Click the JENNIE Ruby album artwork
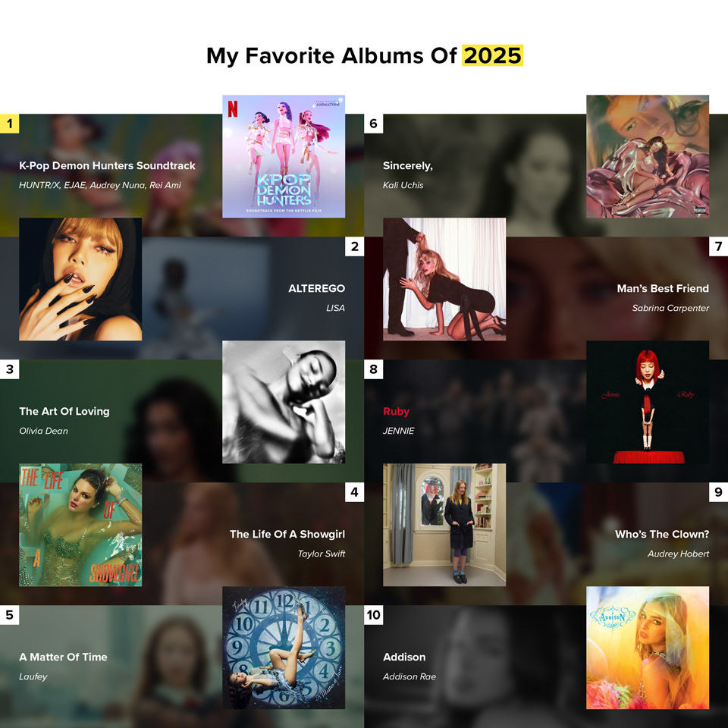 click(x=648, y=402)
